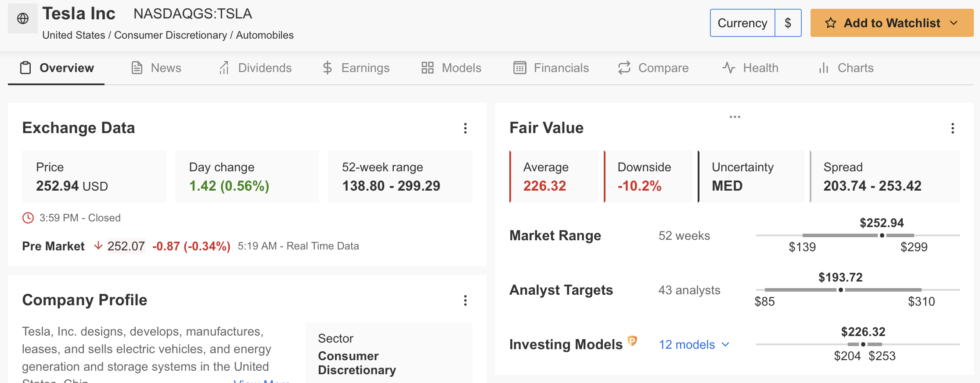Screen dimensions: 980x383
Task: Click the bar chart icon on Charts tab
Action: (x=824, y=68)
